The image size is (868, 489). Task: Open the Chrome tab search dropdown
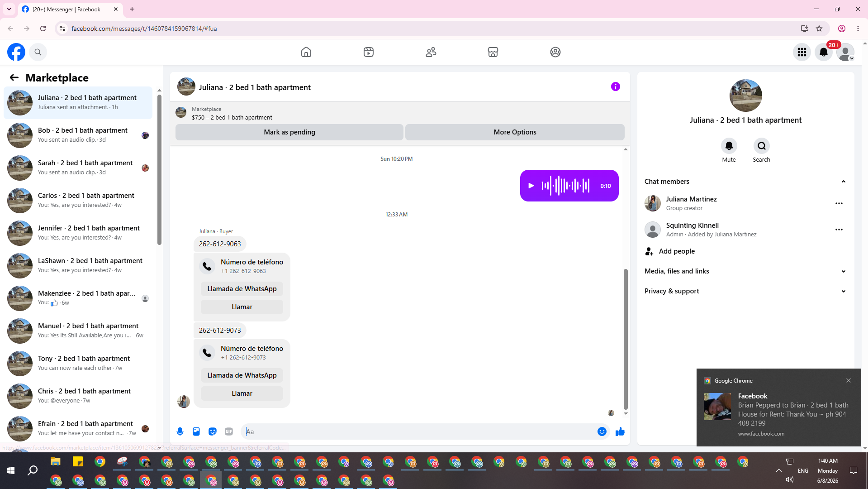click(x=9, y=9)
